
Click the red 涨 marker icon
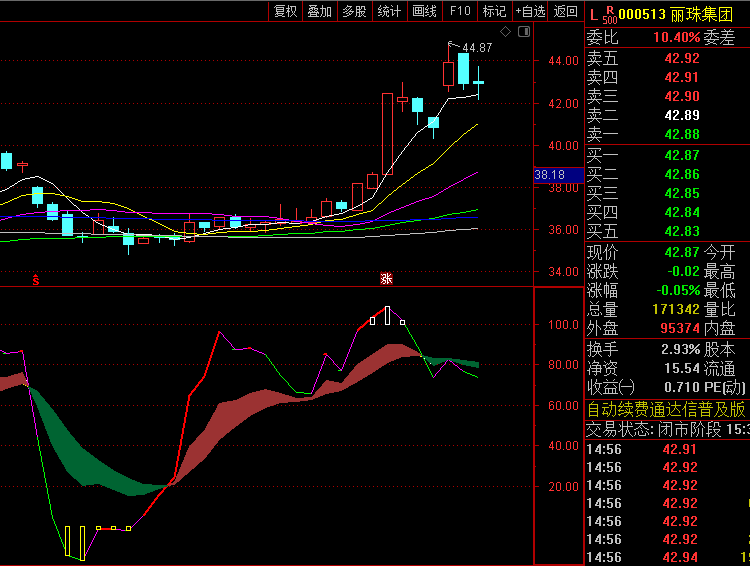(386, 279)
